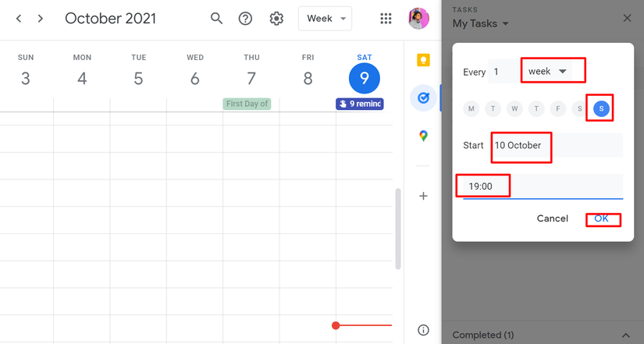Cancel the repeat dialog
This screenshot has height=344, width=644.
[x=553, y=218]
